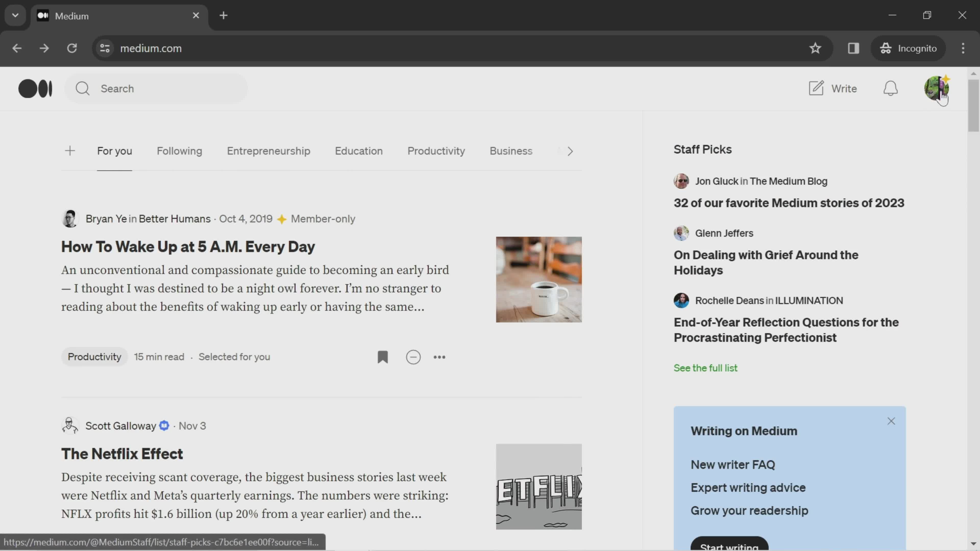Open the profile avatar menu
The image size is (980, 551).
(x=936, y=88)
